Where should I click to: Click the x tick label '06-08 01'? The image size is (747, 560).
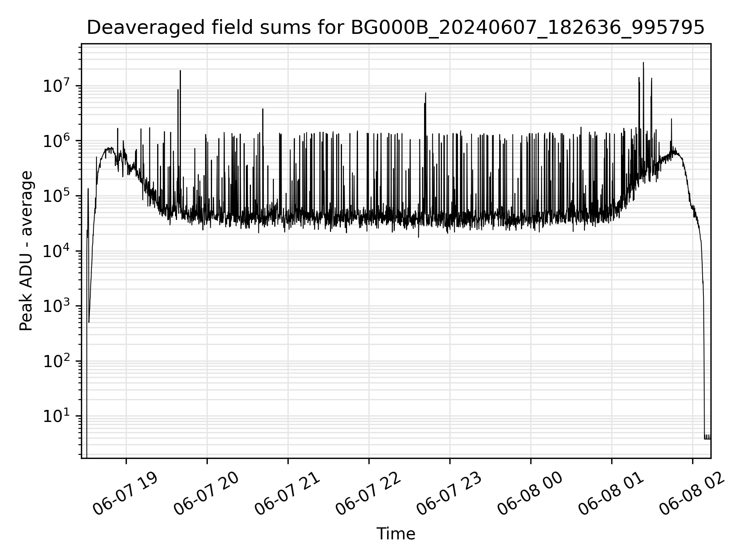click(x=611, y=493)
